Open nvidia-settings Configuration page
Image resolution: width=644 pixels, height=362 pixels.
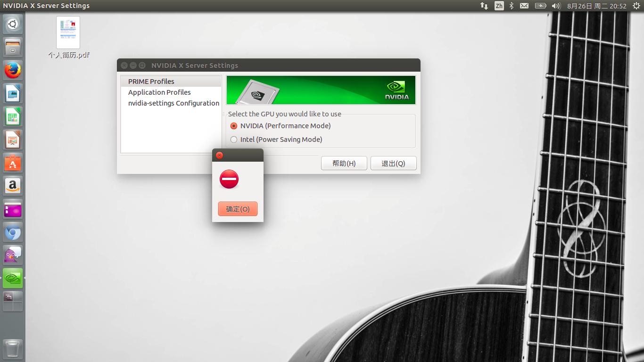(x=171, y=103)
